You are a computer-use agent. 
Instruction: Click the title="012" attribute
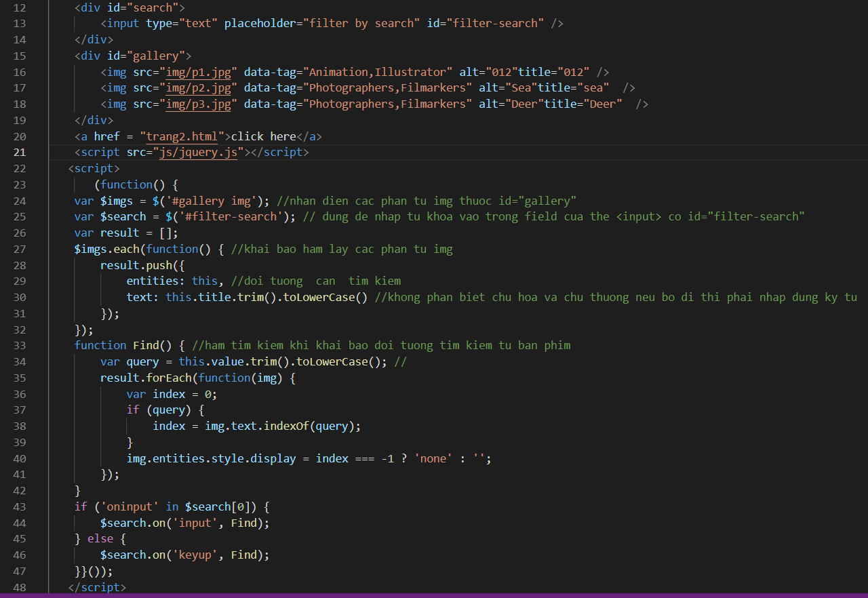coord(553,72)
